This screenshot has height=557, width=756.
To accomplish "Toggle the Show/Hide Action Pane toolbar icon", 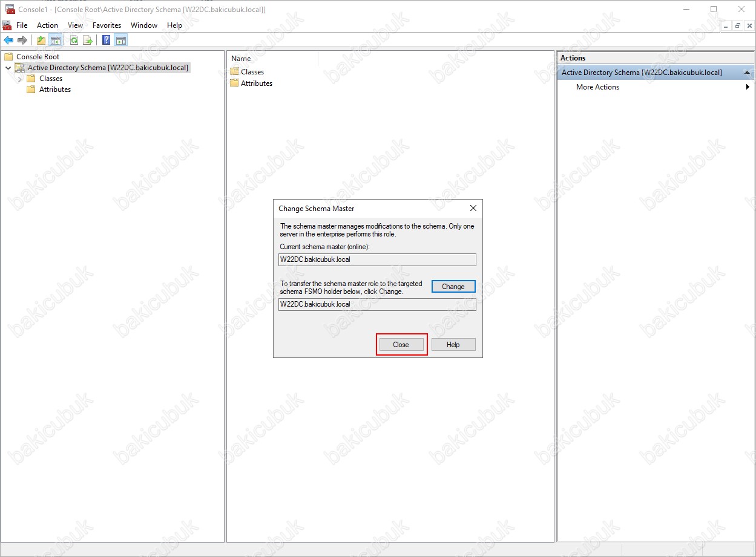I will click(x=121, y=41).
